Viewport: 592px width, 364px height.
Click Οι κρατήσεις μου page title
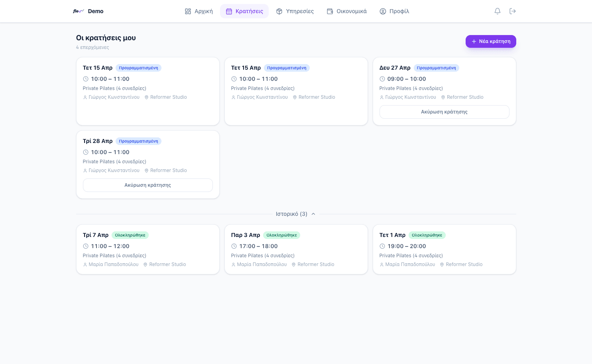point(106,38)
